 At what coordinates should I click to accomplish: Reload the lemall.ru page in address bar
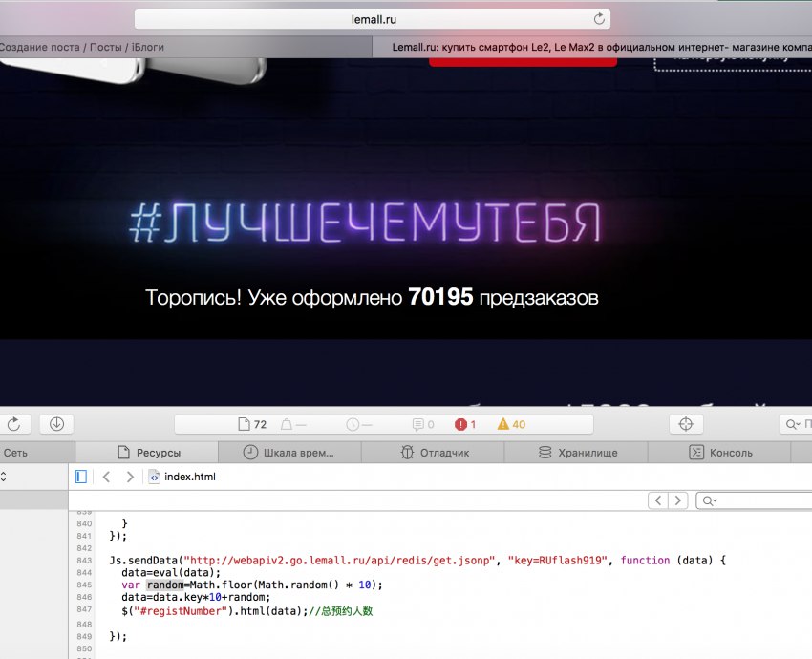[x=599, y=19]
